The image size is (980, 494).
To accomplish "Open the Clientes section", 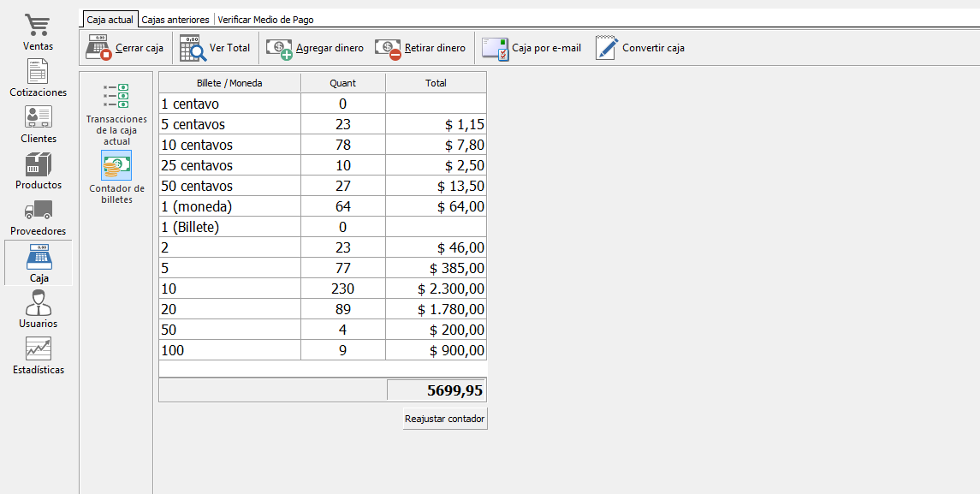I will [39, 125].
